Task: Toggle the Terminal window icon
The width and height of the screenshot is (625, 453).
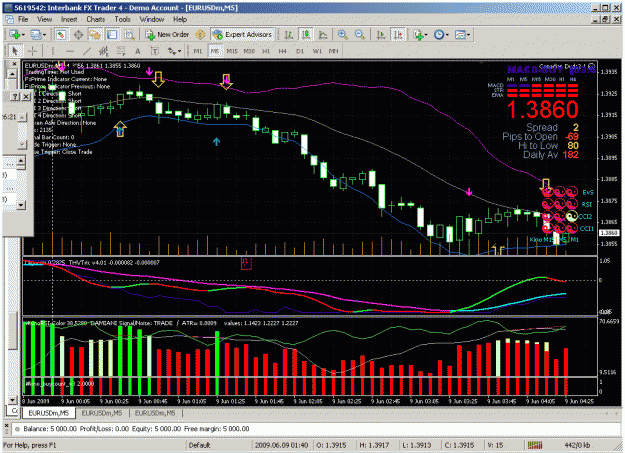Action: point(112,35)
